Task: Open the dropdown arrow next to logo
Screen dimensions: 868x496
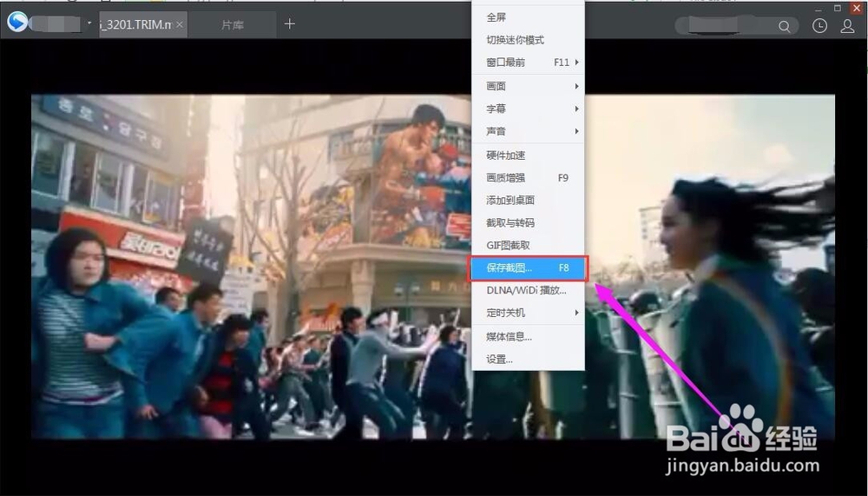Action: click(x=89, y=23)
